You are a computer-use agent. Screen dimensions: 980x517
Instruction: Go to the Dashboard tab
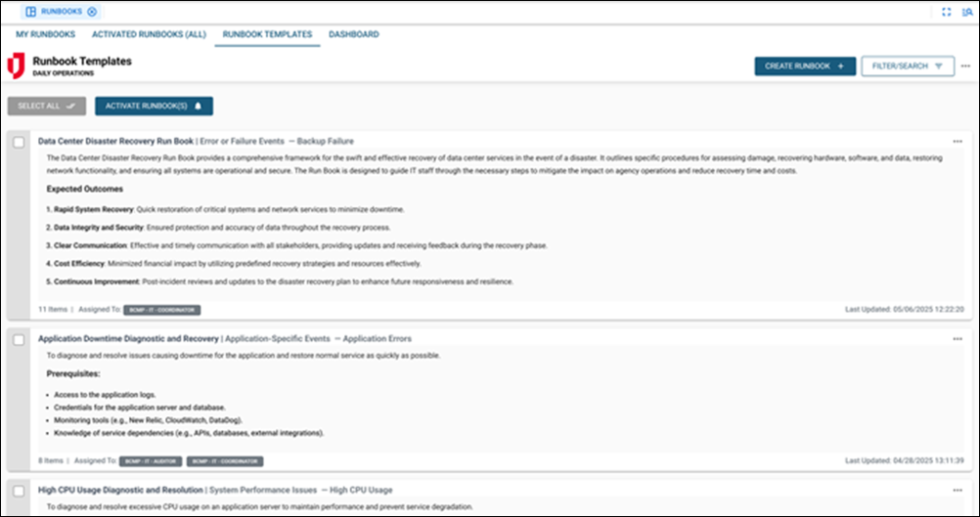point(354,34)
